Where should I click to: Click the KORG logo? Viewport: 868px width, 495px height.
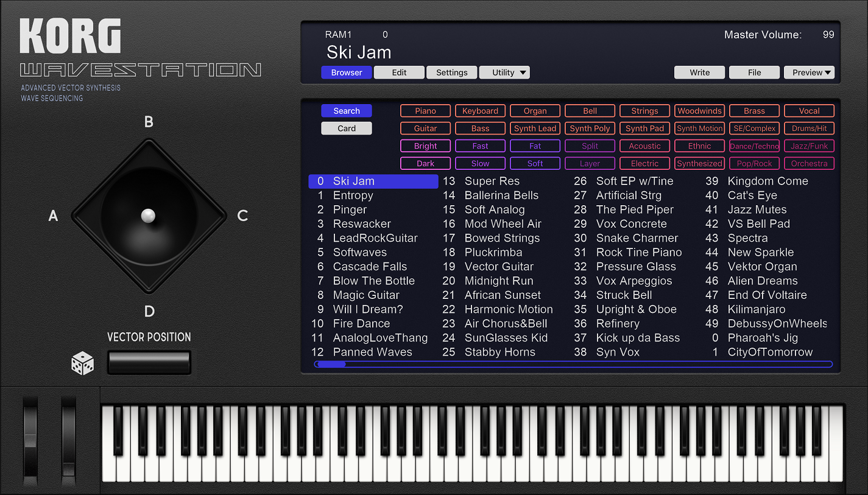(x=69, y=37)
